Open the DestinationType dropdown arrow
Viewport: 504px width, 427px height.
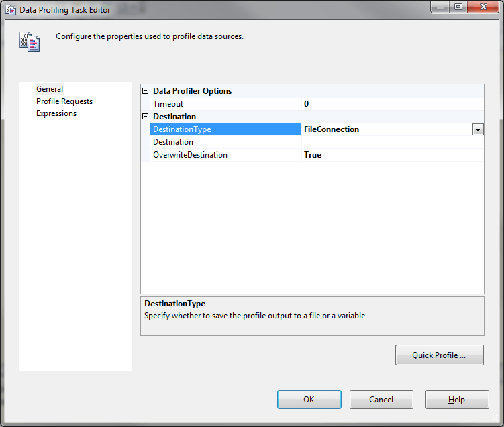pyautogui.click(x=478, y=129)
